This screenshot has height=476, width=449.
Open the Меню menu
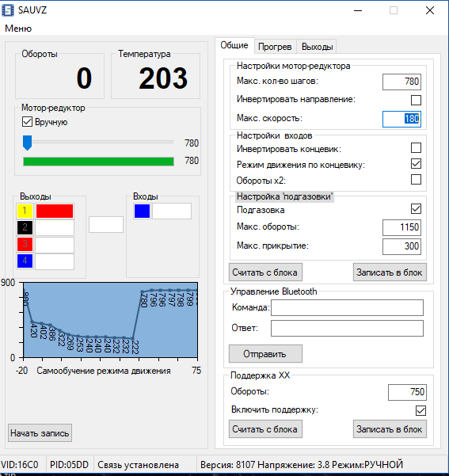pos(18,29)
